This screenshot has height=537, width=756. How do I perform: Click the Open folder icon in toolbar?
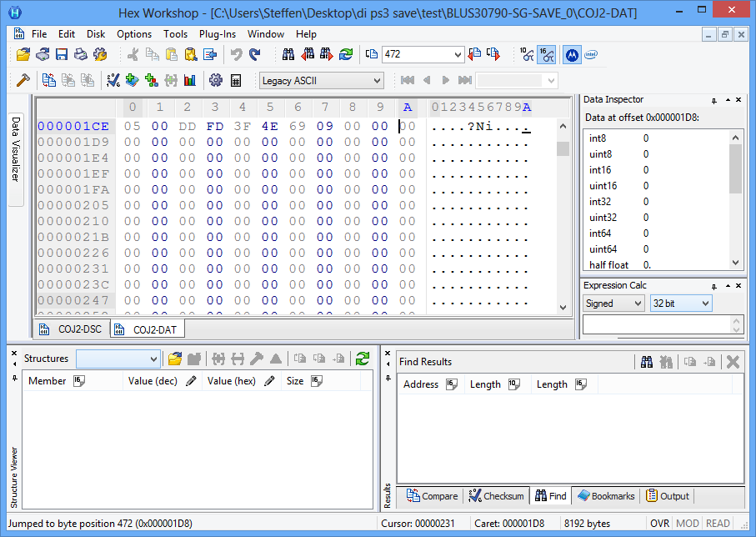tap(23, 55)
